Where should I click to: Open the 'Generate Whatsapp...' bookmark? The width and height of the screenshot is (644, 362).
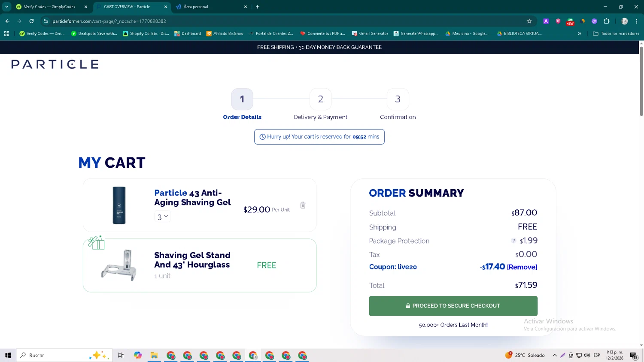point(416,33)
